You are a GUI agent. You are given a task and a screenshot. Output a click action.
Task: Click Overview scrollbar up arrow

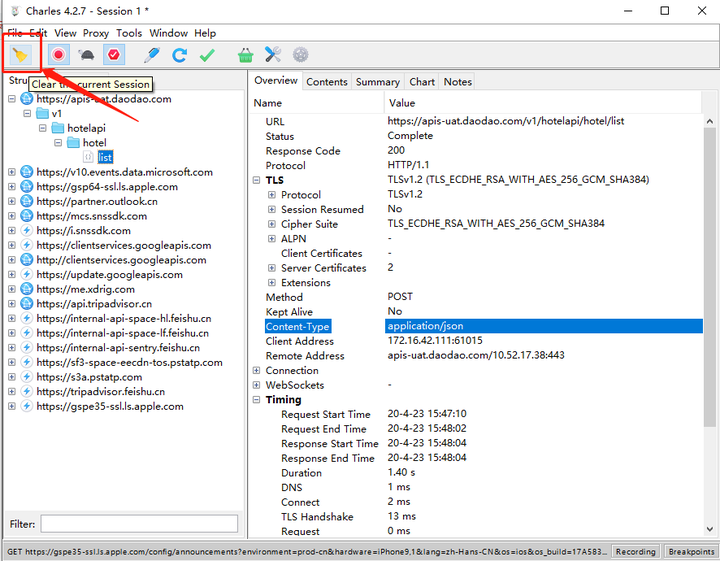[709, 122]
